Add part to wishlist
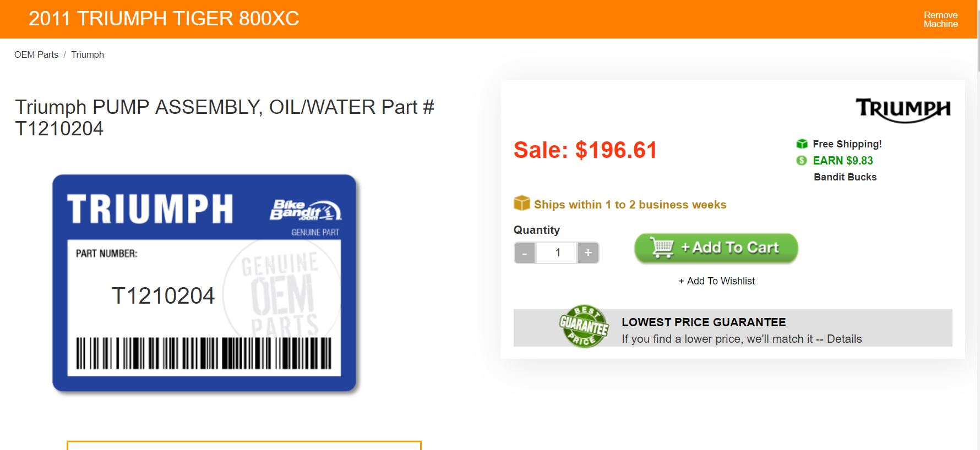 tap(716, 281)
